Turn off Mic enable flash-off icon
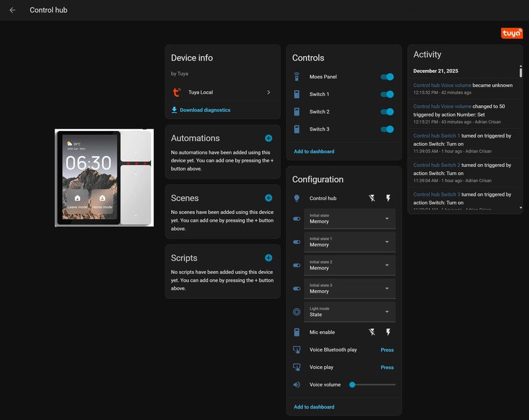The width and height of the screenshot is (529, 420). click(372, 332)
